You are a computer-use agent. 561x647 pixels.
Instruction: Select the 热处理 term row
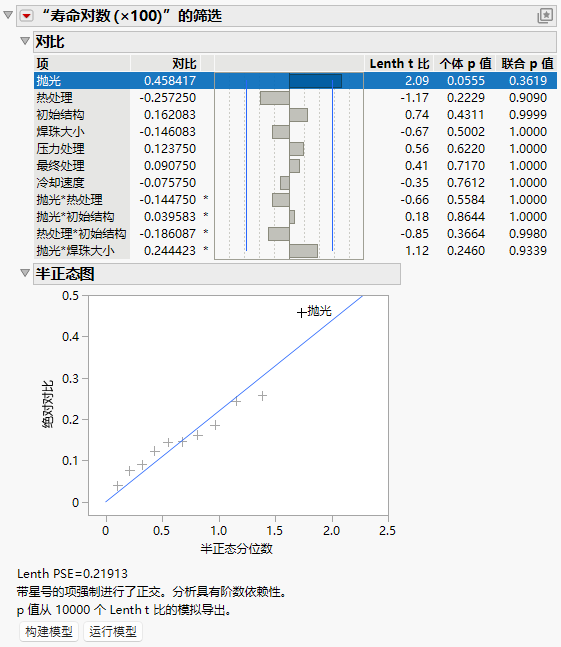(295, 98)
